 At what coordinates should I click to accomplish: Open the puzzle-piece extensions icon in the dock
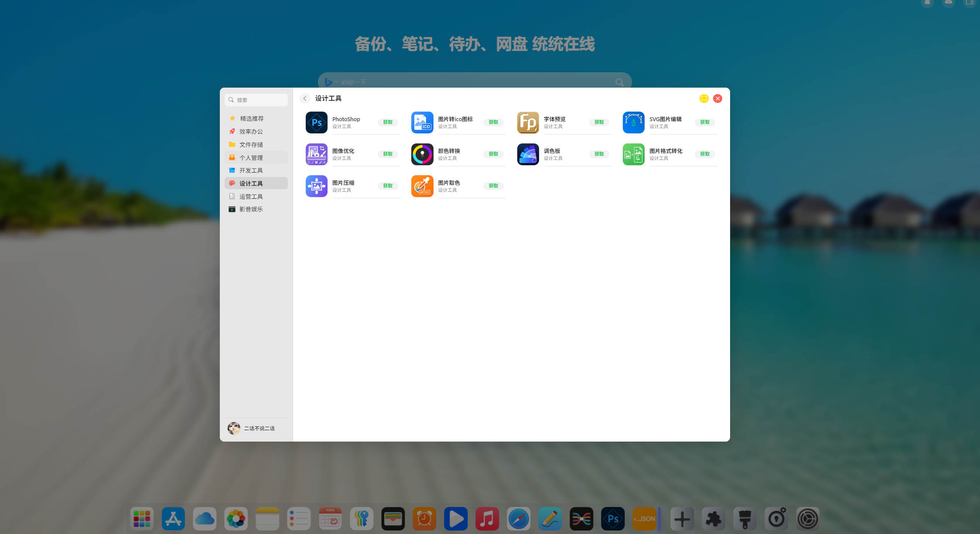coord(714,519)
